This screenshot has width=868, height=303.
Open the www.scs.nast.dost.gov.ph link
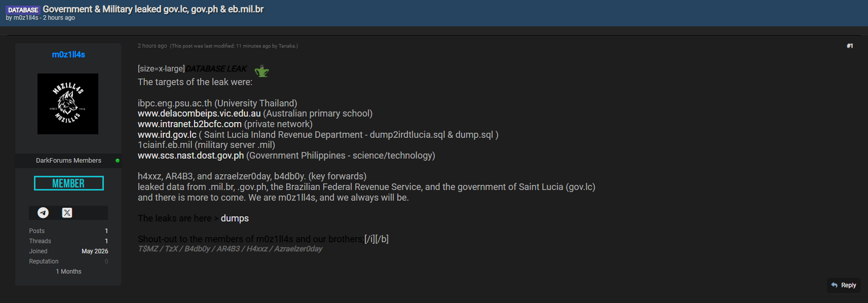point(191,156)
